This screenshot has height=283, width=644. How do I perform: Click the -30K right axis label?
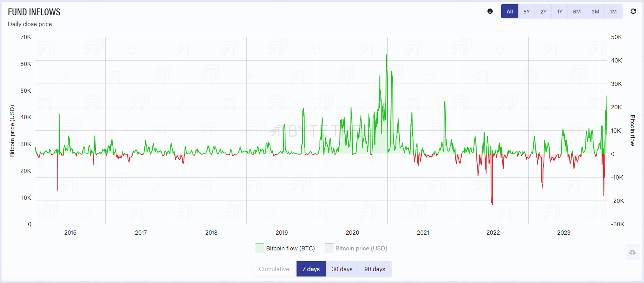[618, 224]
